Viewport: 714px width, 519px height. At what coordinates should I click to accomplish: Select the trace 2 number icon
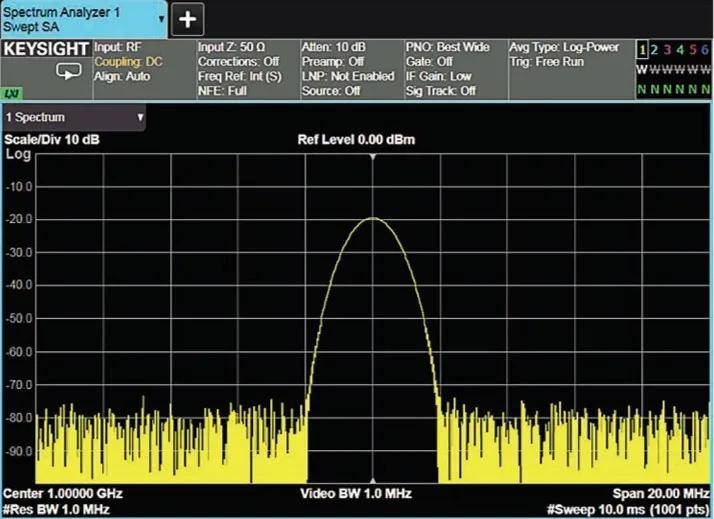[x=655, y=49]
